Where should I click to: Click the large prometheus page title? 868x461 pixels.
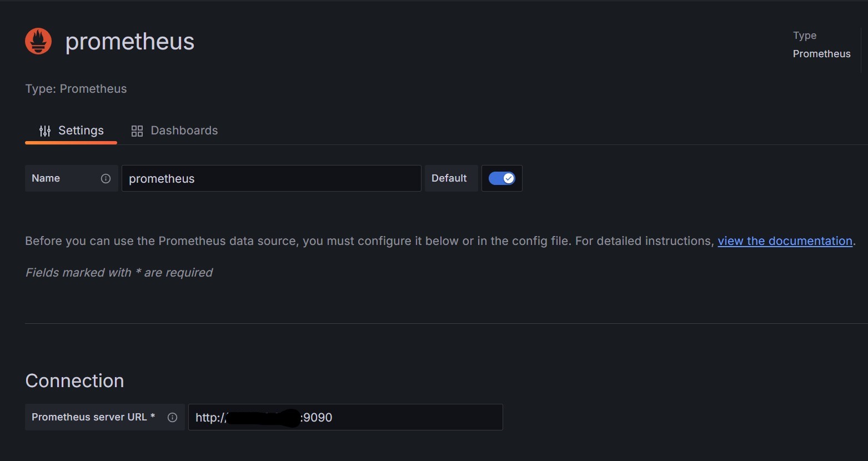pyautogui.click(x=130, y=42)
